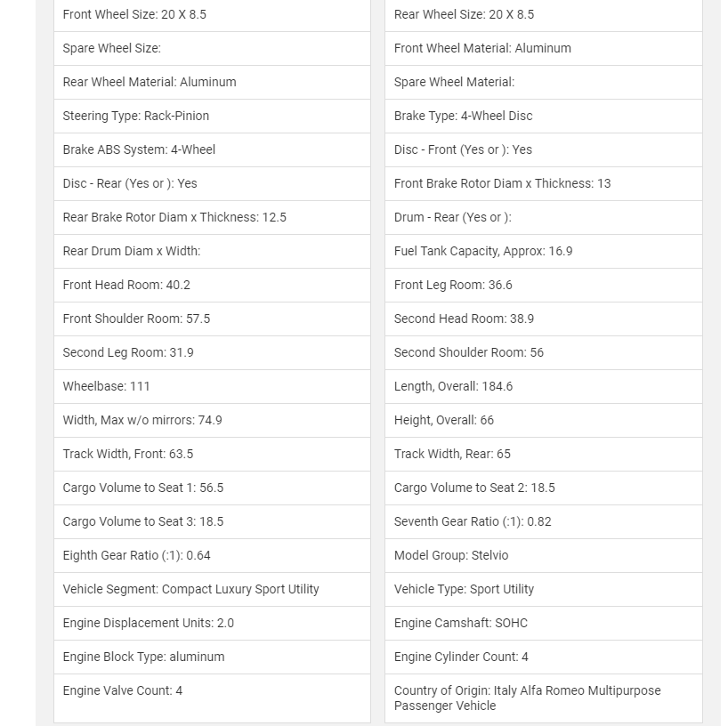This screenshot has height=726, width=728.
Task: Click the Steering Type: Rack-Pinion entry
Action: (x=136, y=116)
